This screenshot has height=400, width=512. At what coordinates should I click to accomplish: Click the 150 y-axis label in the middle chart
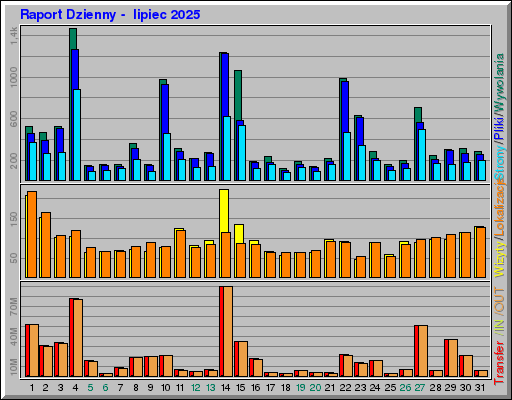coord(14,219)
